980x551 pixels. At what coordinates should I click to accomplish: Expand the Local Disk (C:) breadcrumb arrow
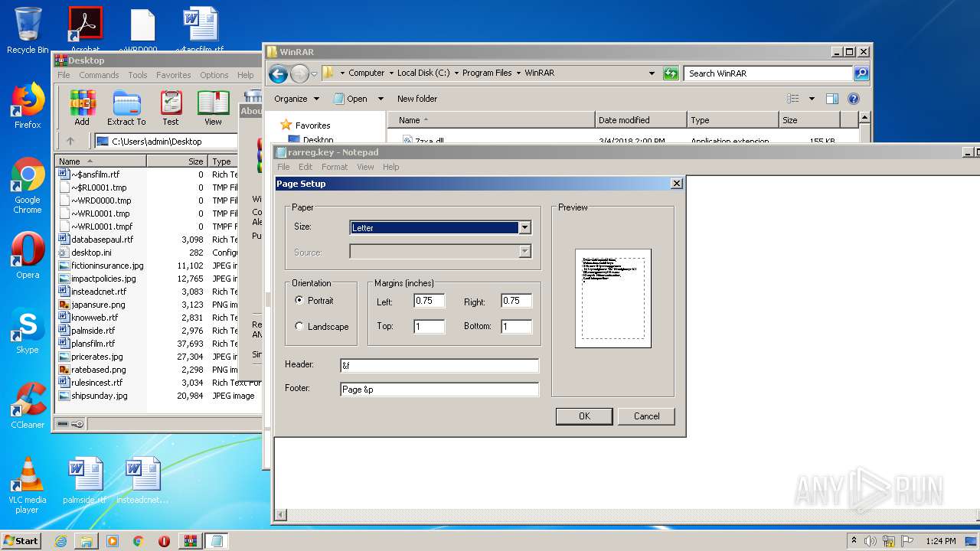point(456,73)
